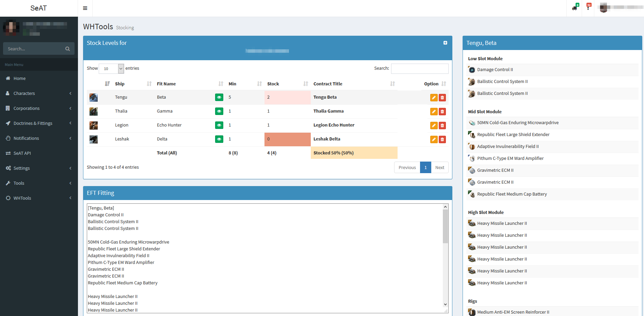Delete the Tengu Beta stock entry

pos(442,98)
